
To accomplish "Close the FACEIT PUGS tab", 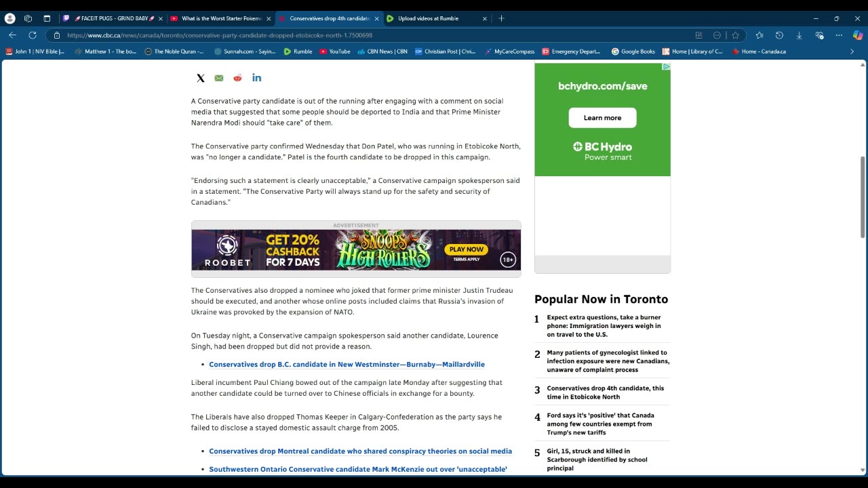I will [161, 18].
